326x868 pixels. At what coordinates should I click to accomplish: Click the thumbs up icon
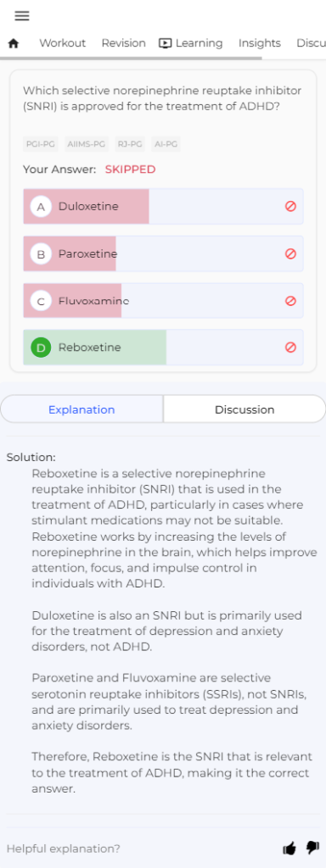click(x=289, y=848)
